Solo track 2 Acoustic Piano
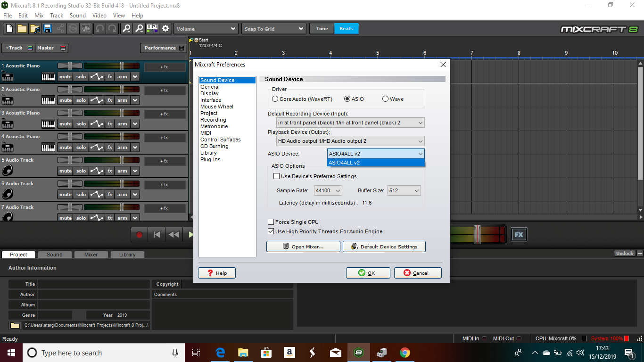644x362 pixels. (81, 100)
